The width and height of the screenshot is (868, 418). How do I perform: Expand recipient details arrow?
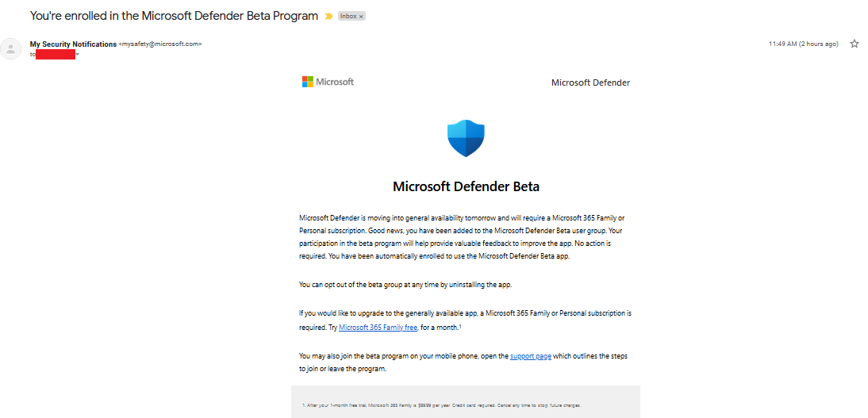(78, 55)
